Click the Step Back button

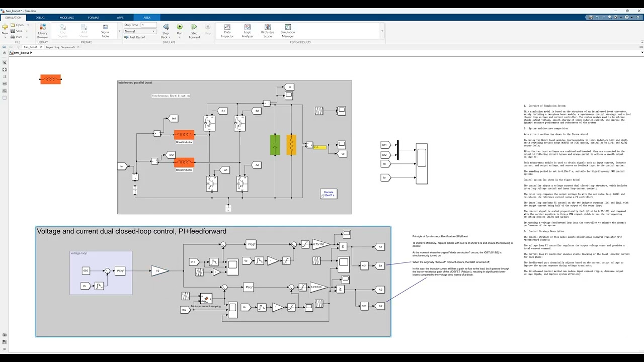(166, 31)
